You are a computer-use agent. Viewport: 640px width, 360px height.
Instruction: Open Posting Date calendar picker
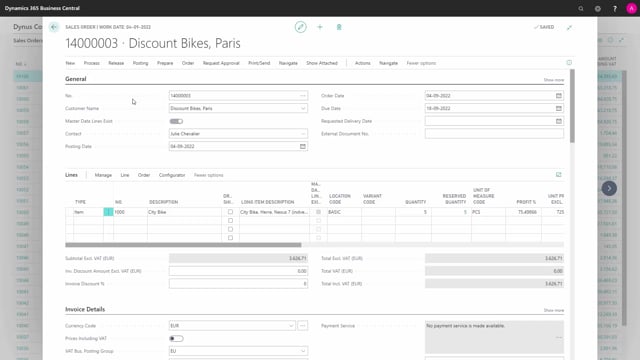click(302, 146)
